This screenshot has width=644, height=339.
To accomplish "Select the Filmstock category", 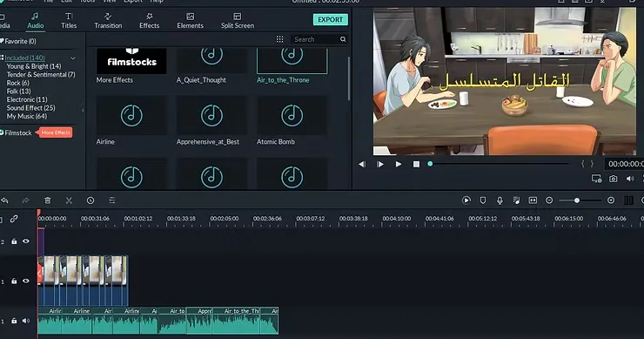I will click(x=18, y=132).
